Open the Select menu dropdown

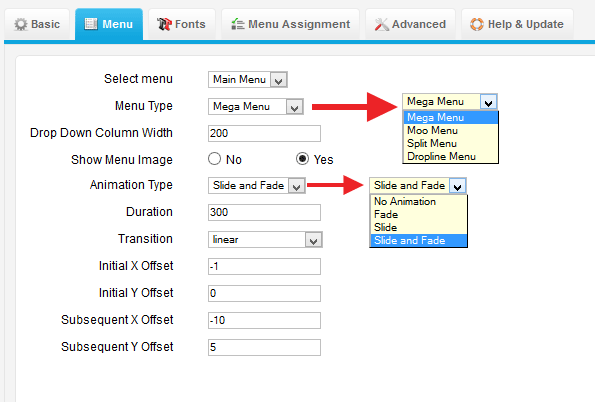[x=248, y=79]
